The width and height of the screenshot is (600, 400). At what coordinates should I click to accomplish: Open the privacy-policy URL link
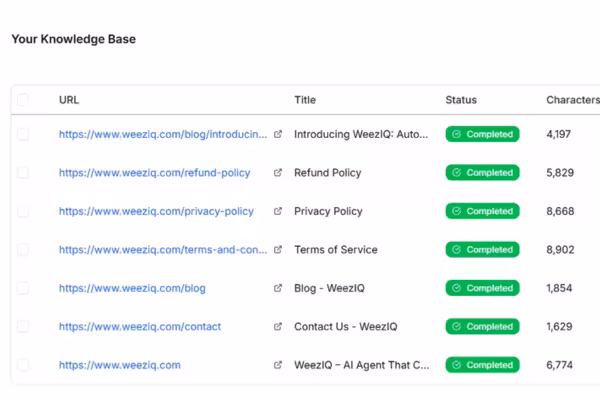156,211
